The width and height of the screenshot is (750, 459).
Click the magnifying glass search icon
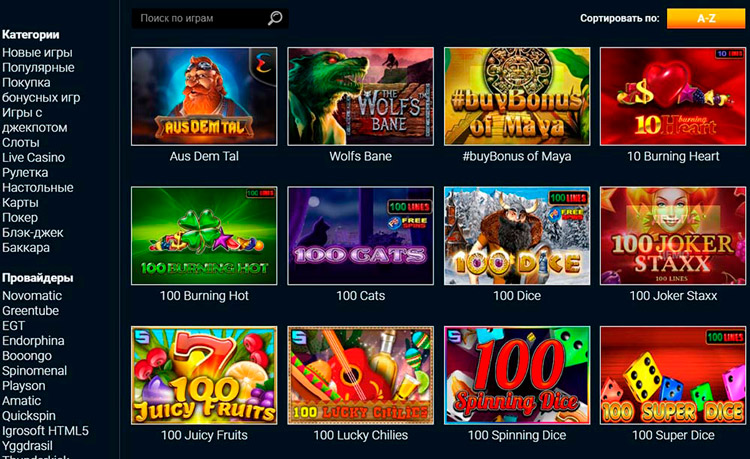click(275, 18)
